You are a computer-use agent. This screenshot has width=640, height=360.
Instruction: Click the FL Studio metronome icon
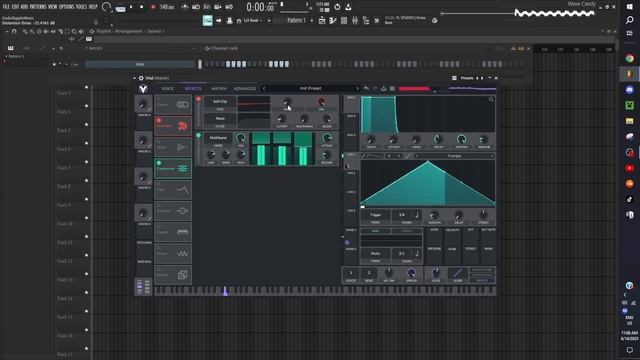[x=185, y=7]
